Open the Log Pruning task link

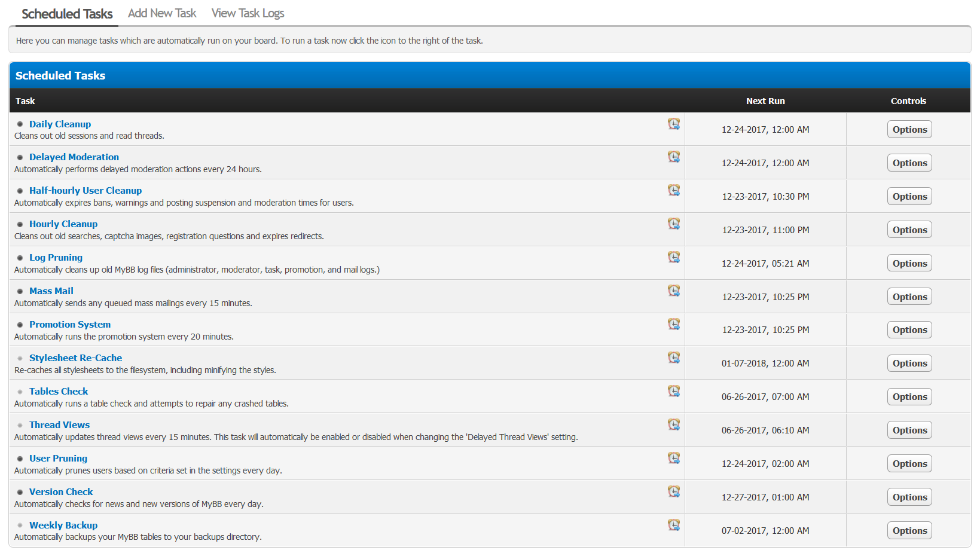[x=56, y=258]
